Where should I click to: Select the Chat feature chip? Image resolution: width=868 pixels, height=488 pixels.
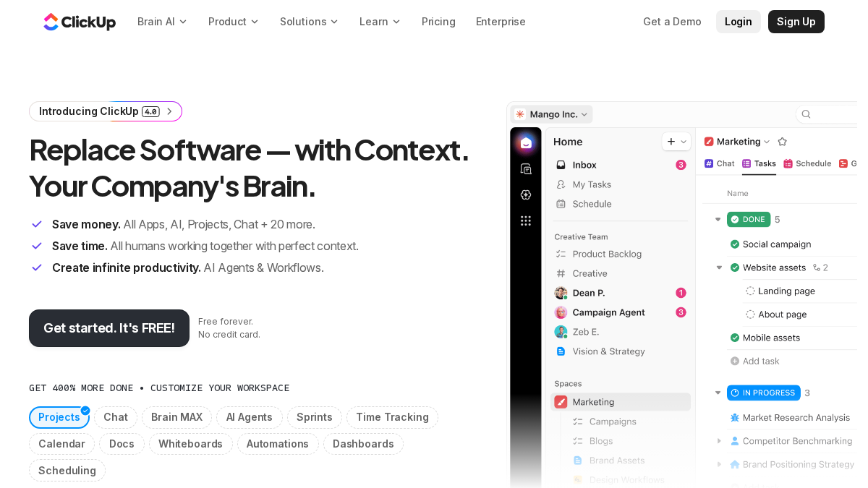[x=116, y=417]
